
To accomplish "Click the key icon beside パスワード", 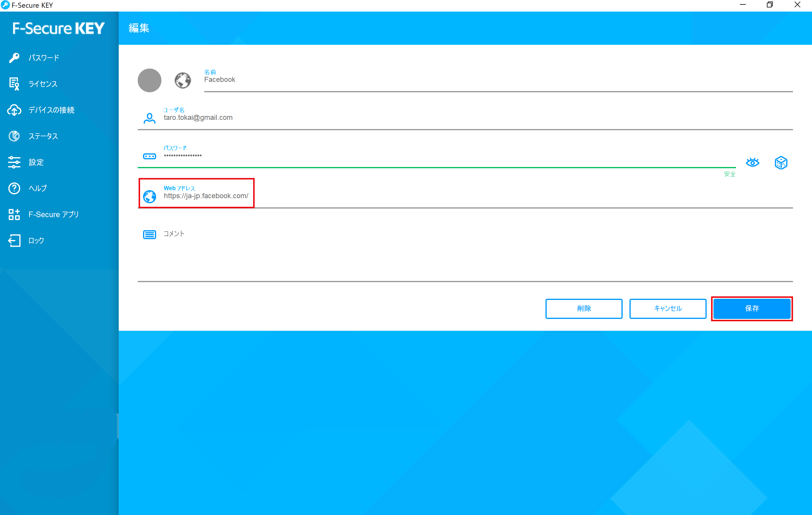I will pos(14,58).
